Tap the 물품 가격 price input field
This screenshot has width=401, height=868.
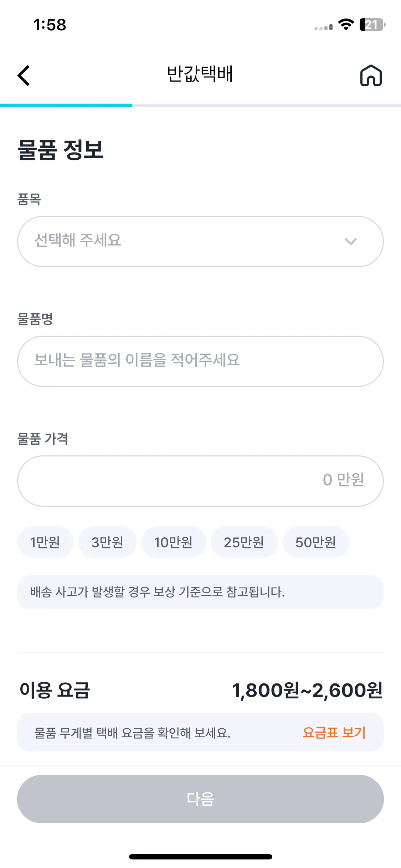point(200,481)
